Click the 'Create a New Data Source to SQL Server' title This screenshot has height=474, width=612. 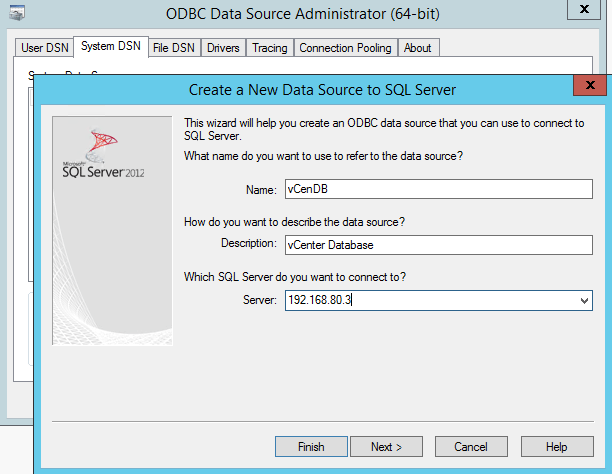(x=322, y=90)
